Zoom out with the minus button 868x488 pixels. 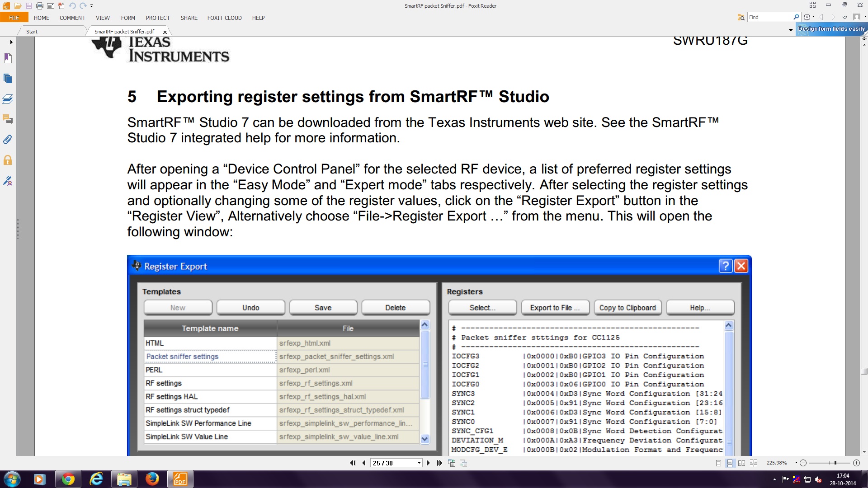click(x=803, y=463)
